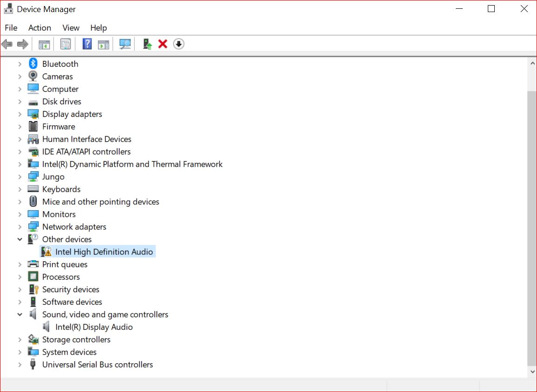Click the Keyboards category icon
The image size is (537, 392).
coord(33,189)
